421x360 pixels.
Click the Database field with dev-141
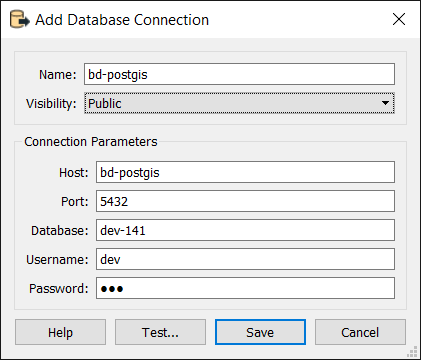[245, 230]
